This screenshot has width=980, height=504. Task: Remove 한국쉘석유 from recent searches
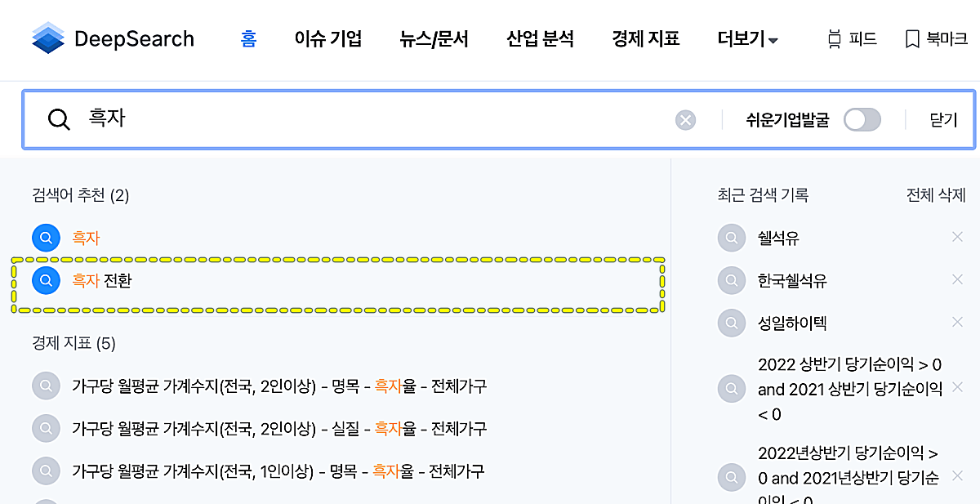tap(957, 280)
